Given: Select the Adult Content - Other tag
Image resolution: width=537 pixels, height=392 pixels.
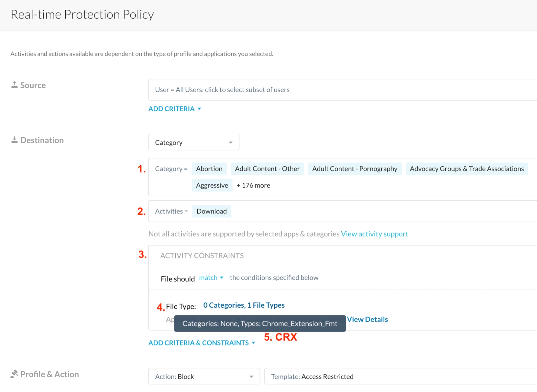Looking at the screenshot, I should 267,169.
